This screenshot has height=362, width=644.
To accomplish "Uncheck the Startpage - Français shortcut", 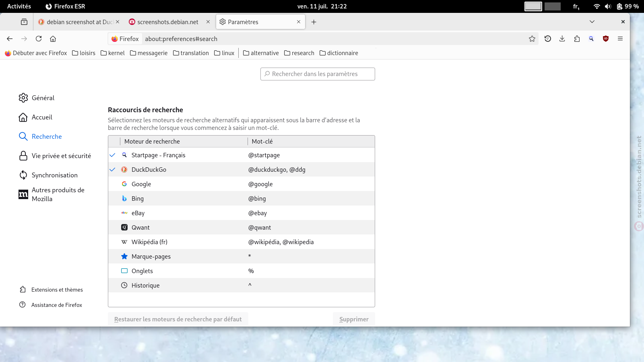I will click(x=113, y=155).
